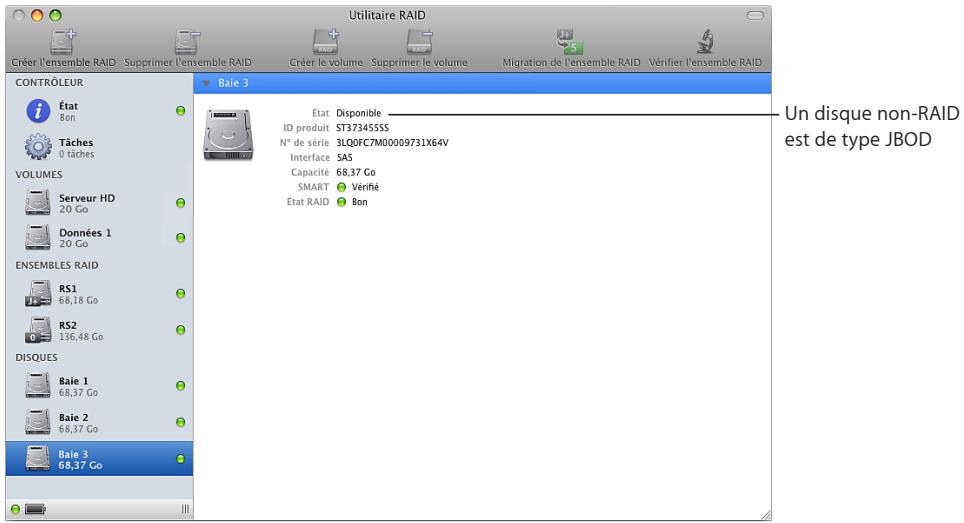Click the Migration de l'ensemble RAID icon

[569, 42]
